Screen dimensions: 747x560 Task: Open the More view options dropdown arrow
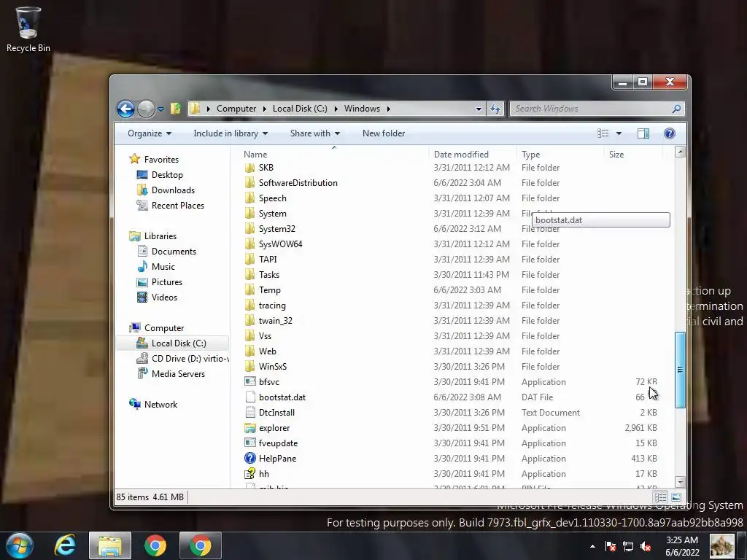[x=619, y=133]
